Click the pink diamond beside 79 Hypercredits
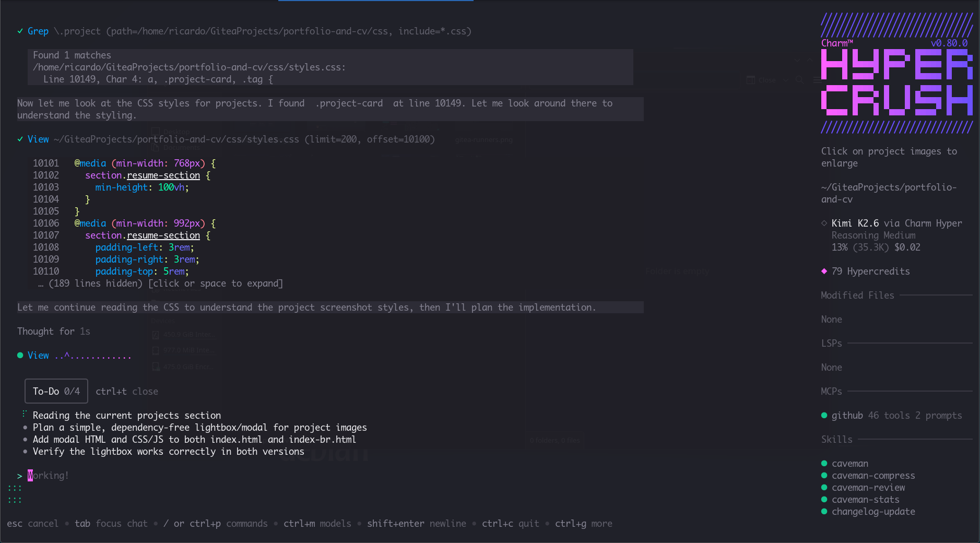 (x=824, y=271)
